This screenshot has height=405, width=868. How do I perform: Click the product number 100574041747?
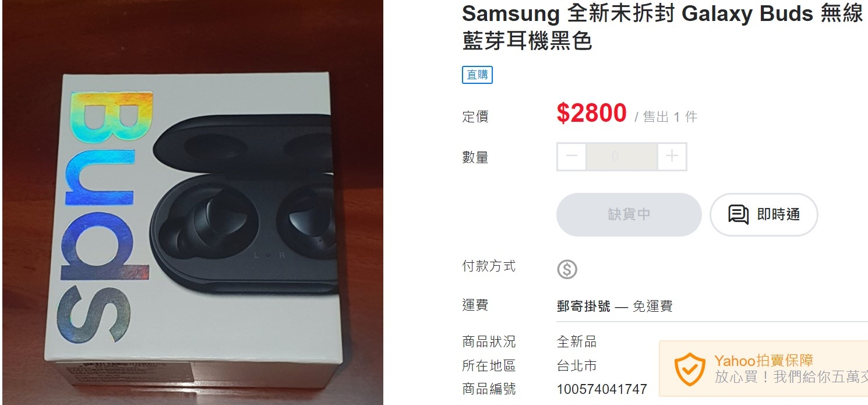coord(602,389)
